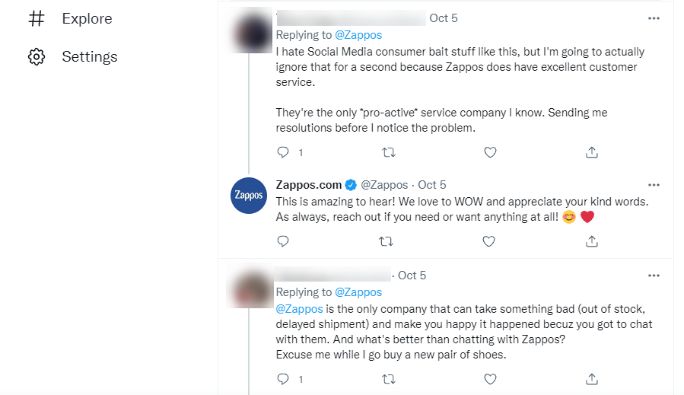The image size is (684, 395).
Task: Retweet the Zappos.com reply tweet
Action: (386, 241)
